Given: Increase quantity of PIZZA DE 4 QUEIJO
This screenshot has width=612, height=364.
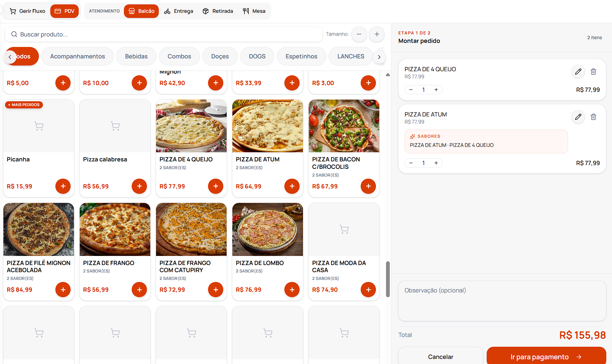Looking at the screenshot, I should tap(436, 89).
